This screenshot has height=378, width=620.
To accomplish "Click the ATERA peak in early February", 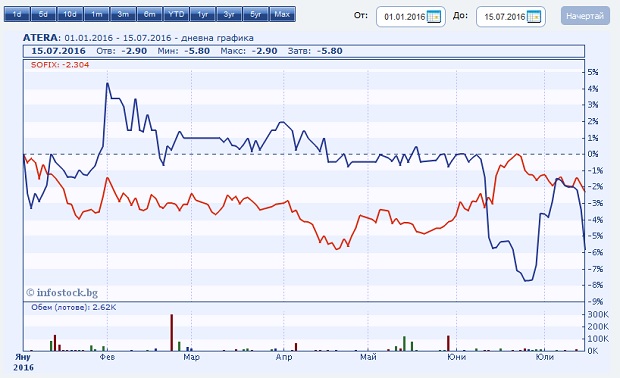I will pos(107,83).
